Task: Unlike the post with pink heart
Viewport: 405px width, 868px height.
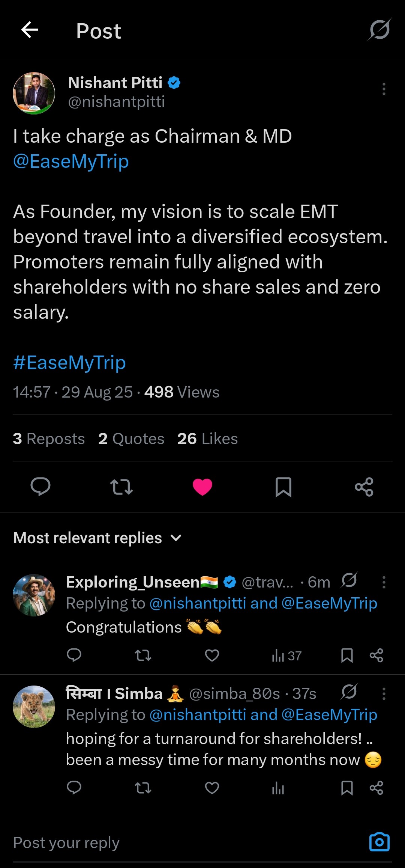Action: (x=202, y=487)
